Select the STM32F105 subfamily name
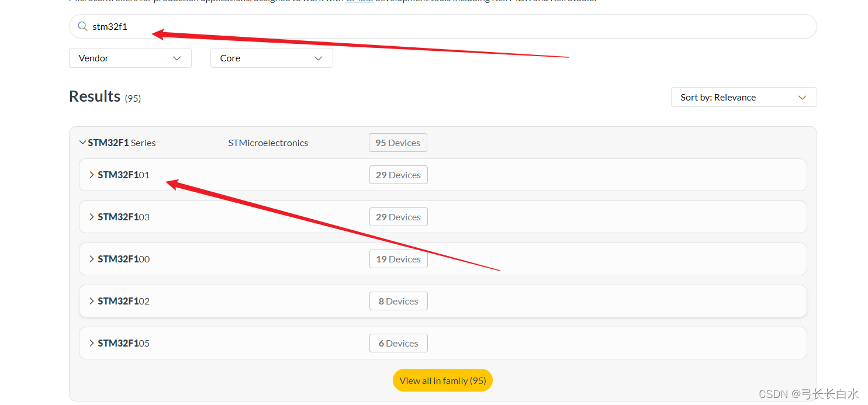Screen dimensions: 868x405 (123, 343)
